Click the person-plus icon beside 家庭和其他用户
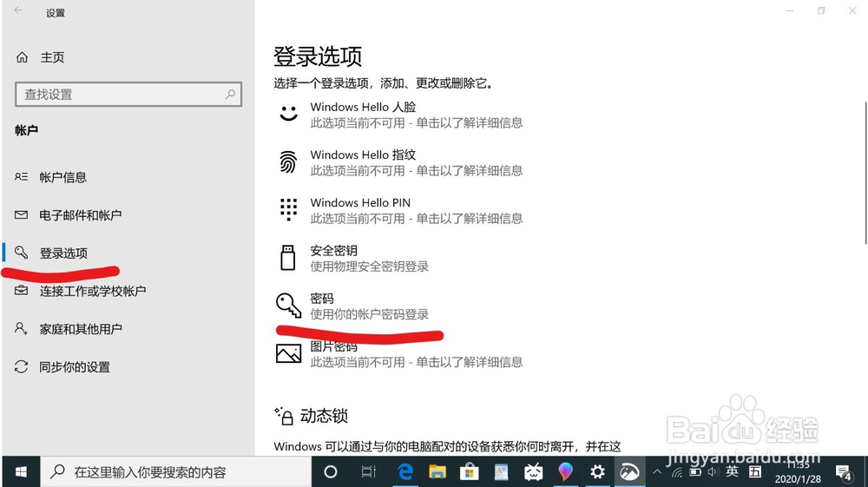 click(21, 329)
